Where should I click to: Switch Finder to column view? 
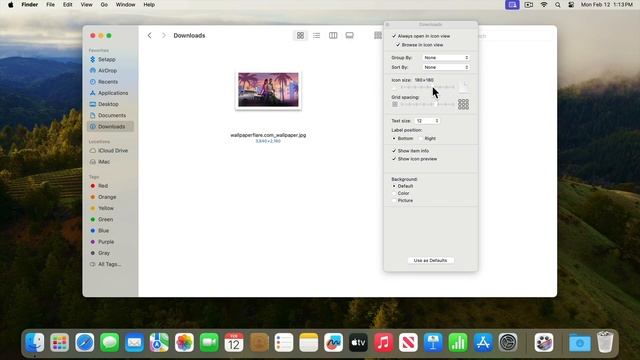tap(333, 36)
